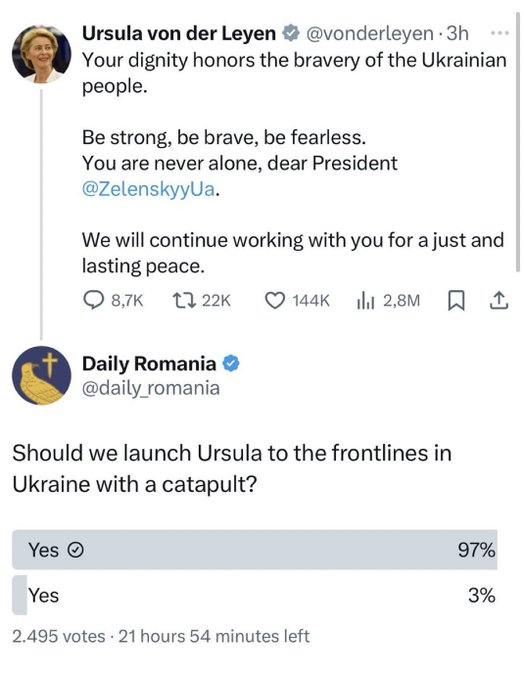Image resolution: width=524 pixels, height=680 pixels.
Task: Click Ursula von der Leyen's verified badge
Action: click(291, 33)
